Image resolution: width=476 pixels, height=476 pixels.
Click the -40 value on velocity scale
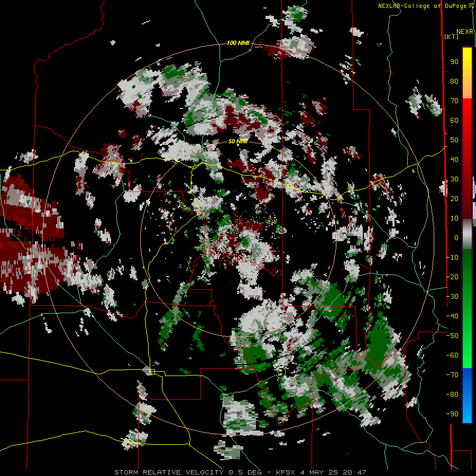452,316
